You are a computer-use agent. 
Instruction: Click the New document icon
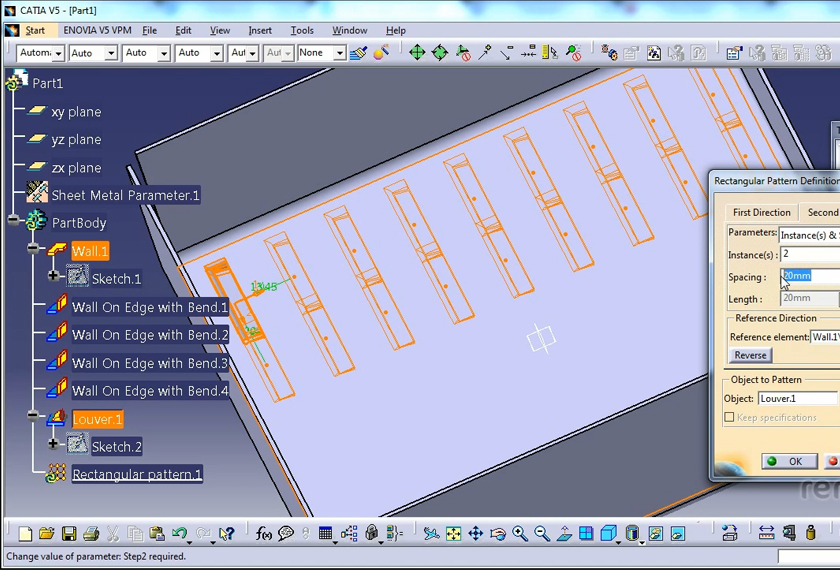tap(25, 534)
